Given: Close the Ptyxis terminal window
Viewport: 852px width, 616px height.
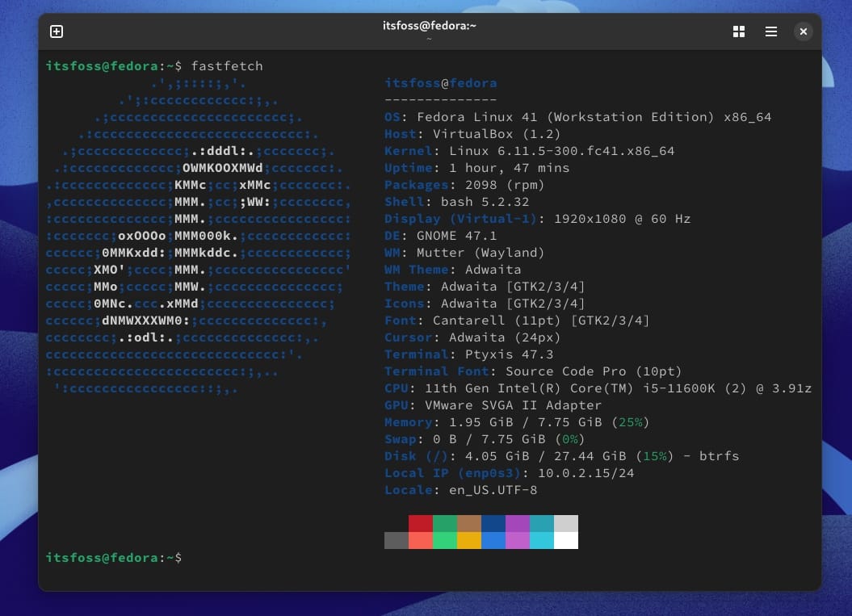Looking at the screenshot, I should click(x=803, y=31).
